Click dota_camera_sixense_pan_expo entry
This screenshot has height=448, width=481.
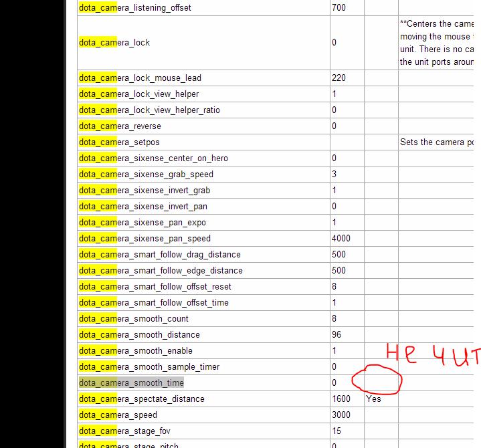(x=142, y=222)
